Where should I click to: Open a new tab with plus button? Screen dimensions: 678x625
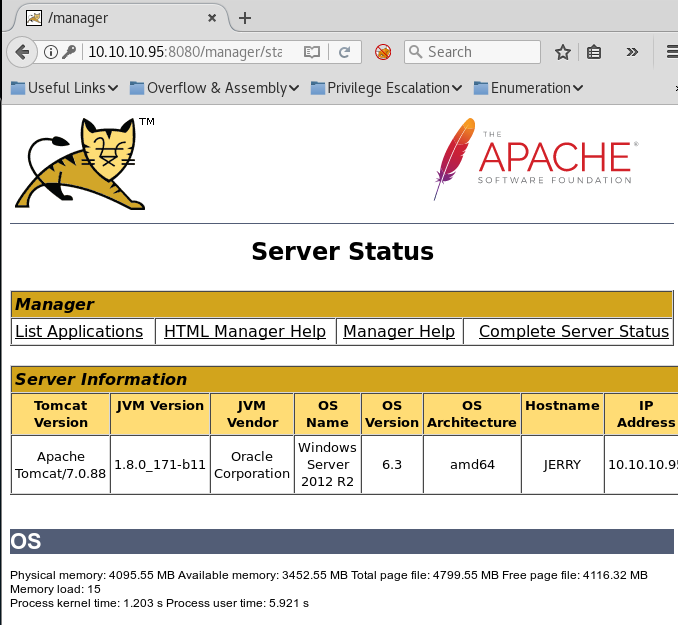[245, 18]
